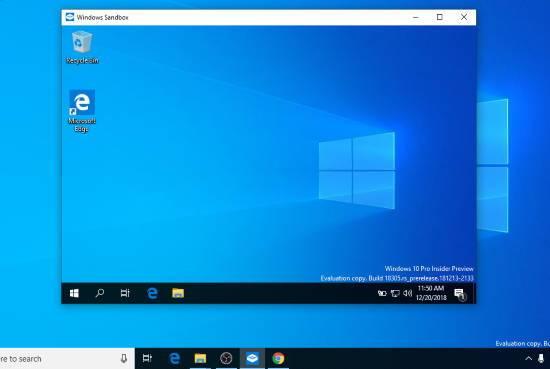Click the sandbox taskbar search magnifier
550x369 pixels.
[100, 293]
